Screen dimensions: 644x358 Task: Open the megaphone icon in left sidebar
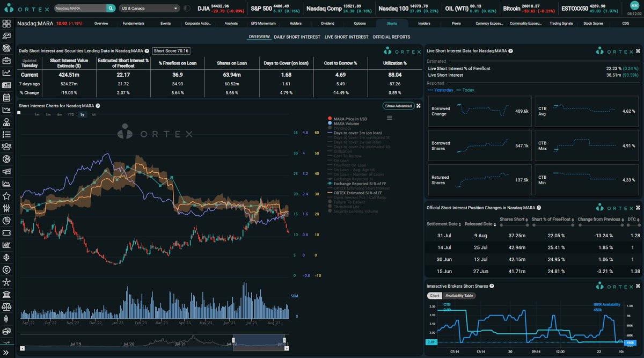tap(6, 172)
